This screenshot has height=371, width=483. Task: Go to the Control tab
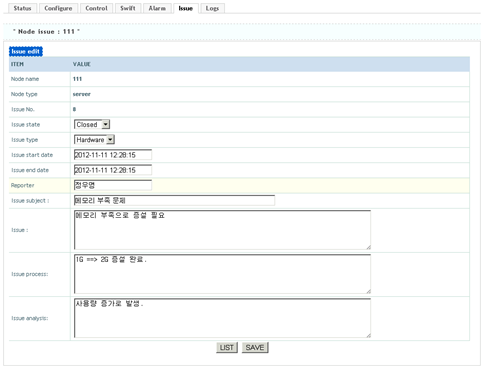pos(96,8)
